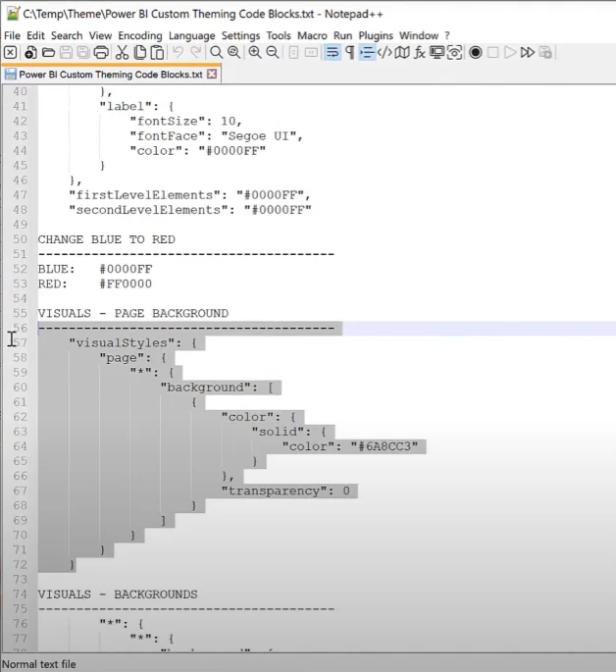Viewport: 616px width, 672px height.
Task: Click the Redo arrow icon
Action: [x=195, y=53]
